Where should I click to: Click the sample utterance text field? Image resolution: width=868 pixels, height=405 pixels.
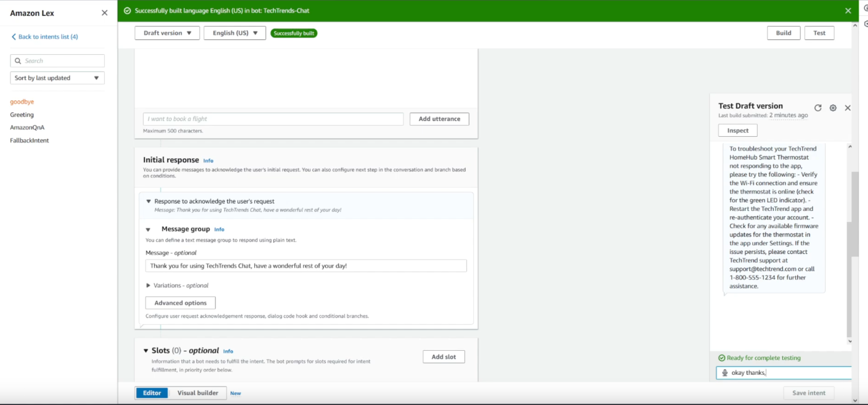273,119
